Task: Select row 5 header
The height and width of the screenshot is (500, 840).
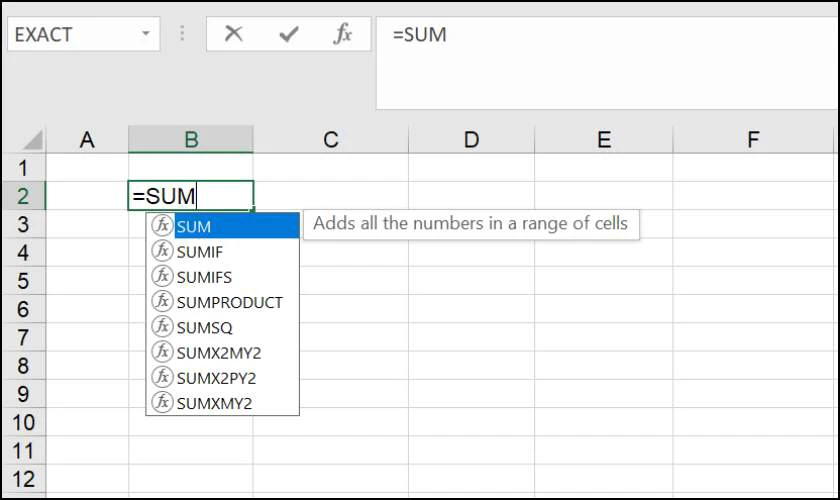Action: point(23,280)
